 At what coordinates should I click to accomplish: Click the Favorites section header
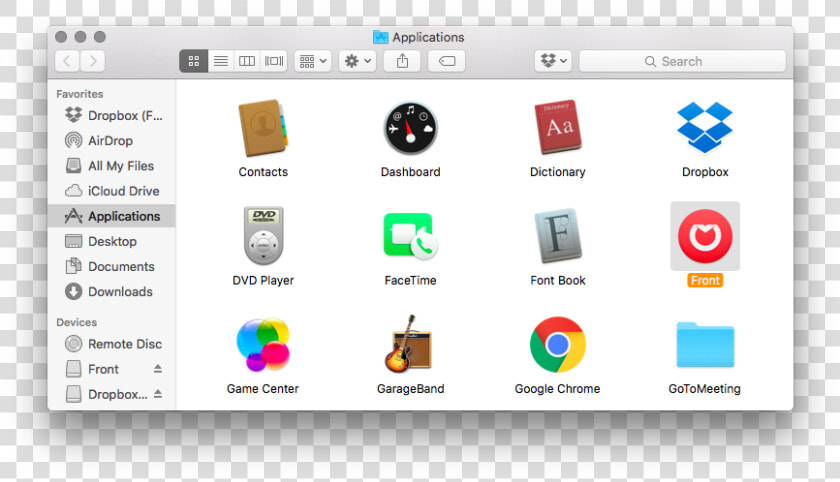coord(80,94)
